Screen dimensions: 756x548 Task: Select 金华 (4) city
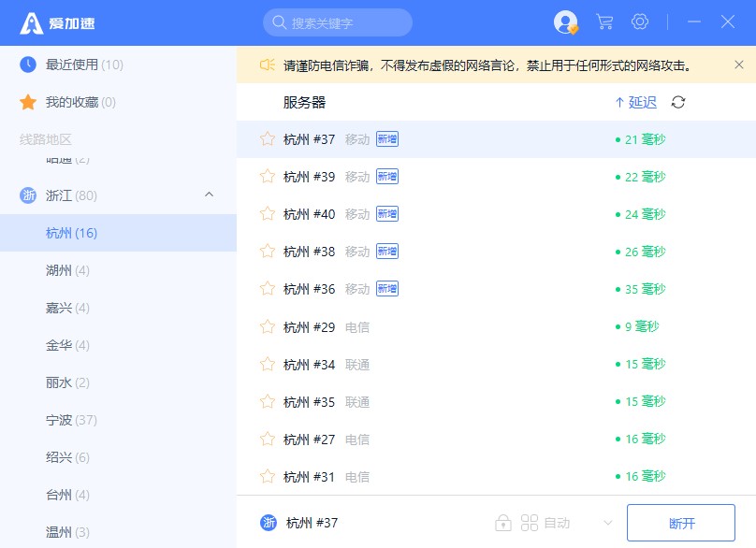[118, 345]
